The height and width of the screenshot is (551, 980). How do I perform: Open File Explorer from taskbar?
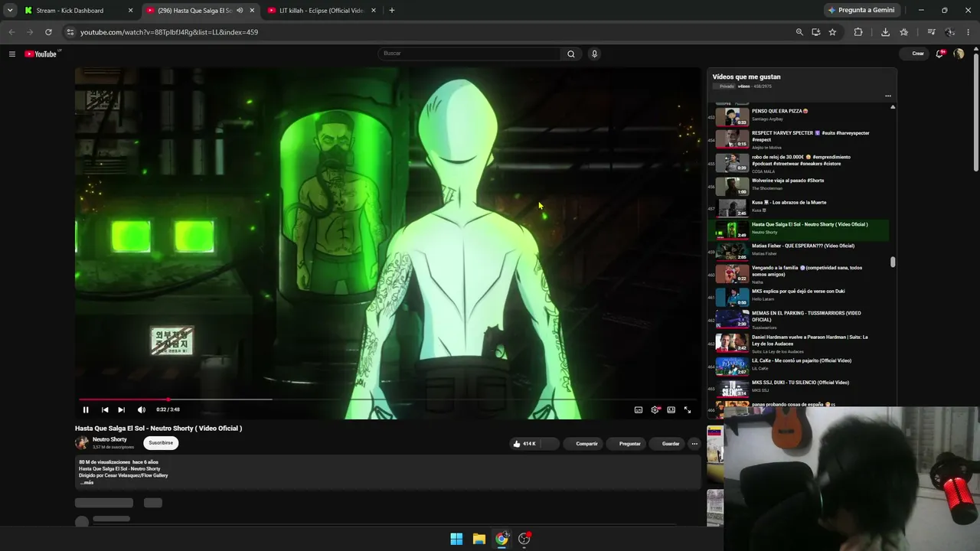pyautogui.click(x=479, y=539)
